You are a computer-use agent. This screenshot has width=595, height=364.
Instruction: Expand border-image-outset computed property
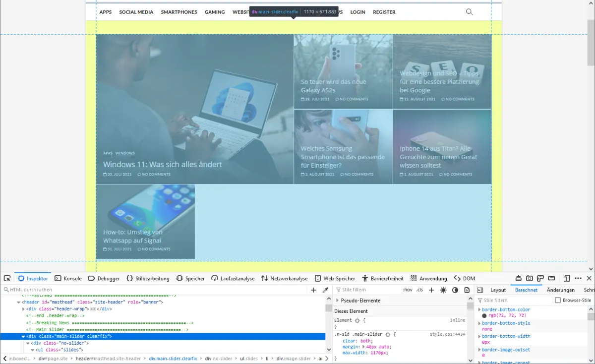click(479, 350)
